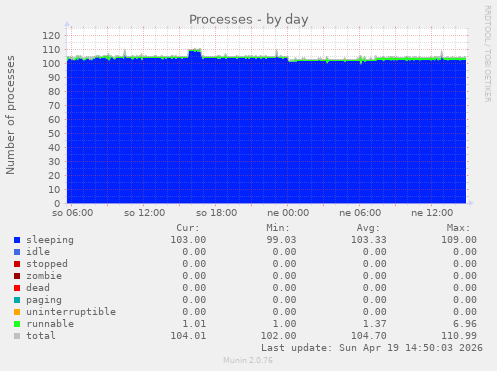Click the 'Min:' column header

(278, 228)
